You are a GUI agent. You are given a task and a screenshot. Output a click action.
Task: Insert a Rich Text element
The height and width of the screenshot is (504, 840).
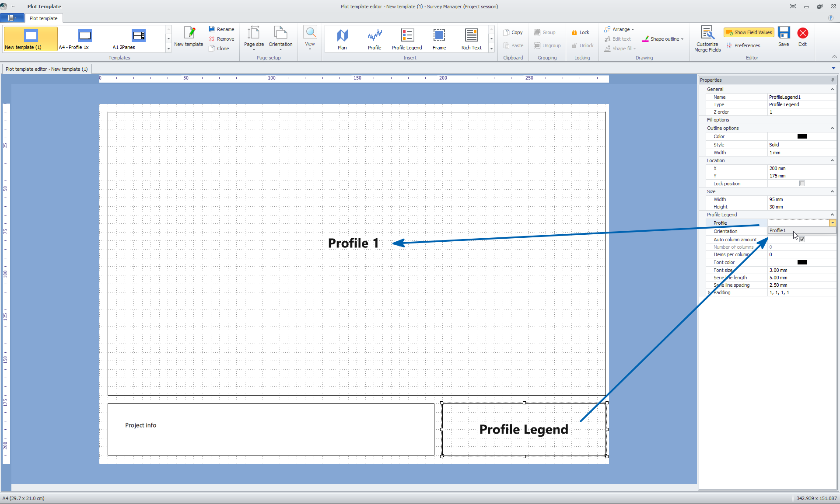(471, 39)
